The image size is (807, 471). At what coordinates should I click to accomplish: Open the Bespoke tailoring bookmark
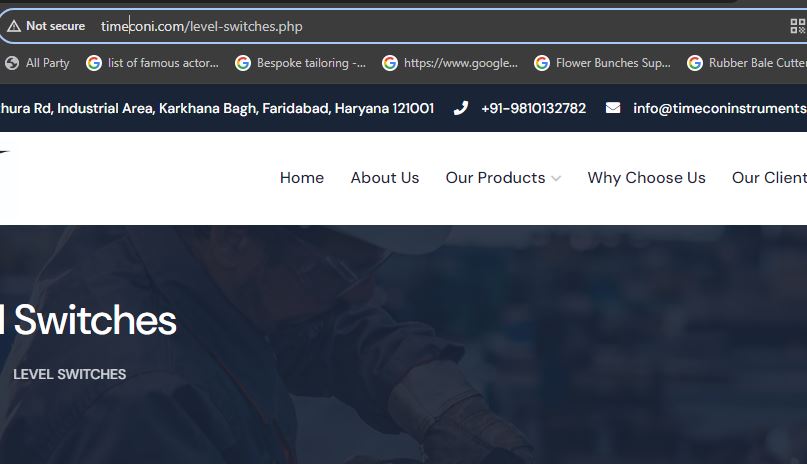point(301,63)
